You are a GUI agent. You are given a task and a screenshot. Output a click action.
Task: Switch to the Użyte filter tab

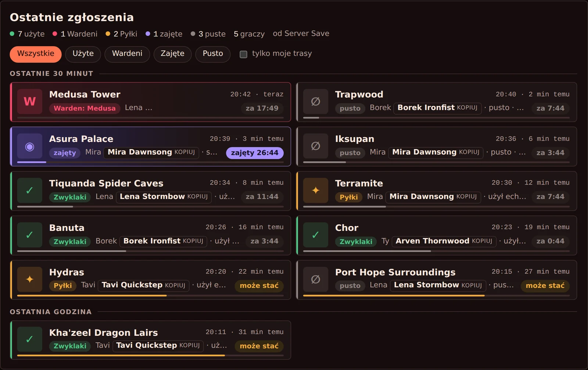coord(83,54)
